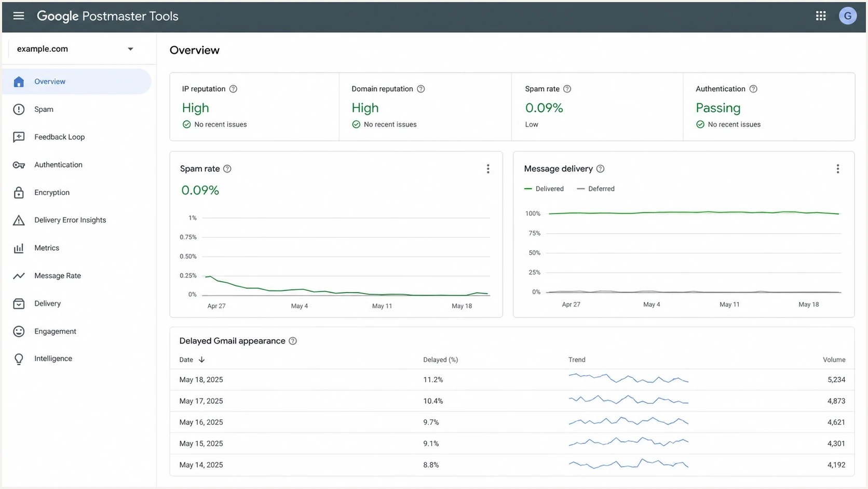
Task: Open Feedback Loop page
Action: tap(59, 137)
